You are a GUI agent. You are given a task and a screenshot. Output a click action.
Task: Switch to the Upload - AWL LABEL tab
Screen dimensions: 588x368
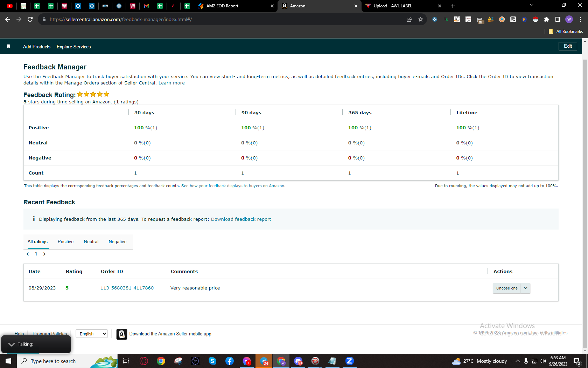[393, 6]
